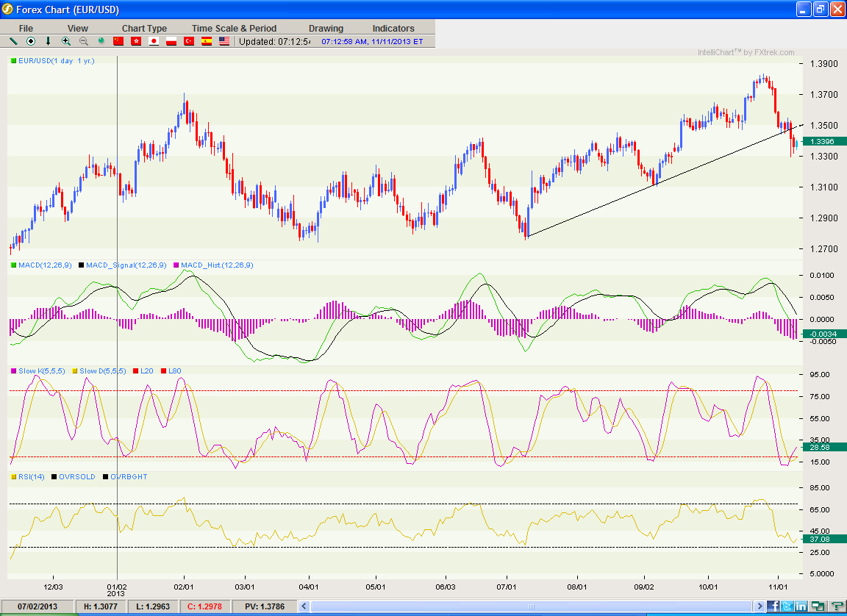Image resolution: width=847 pixels, height=616 pixels.
Task: Open the Indicators menu
Action: [393, 28]
